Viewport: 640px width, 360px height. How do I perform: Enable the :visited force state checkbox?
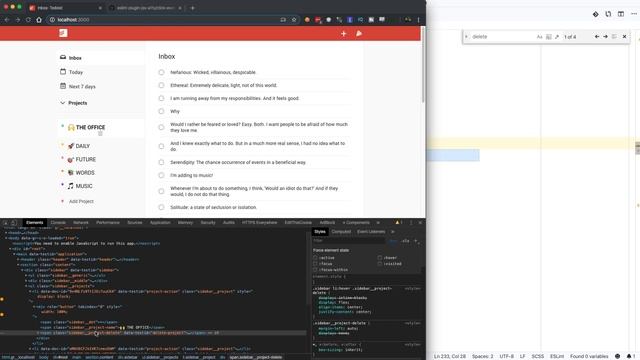[x=380, y=264]
